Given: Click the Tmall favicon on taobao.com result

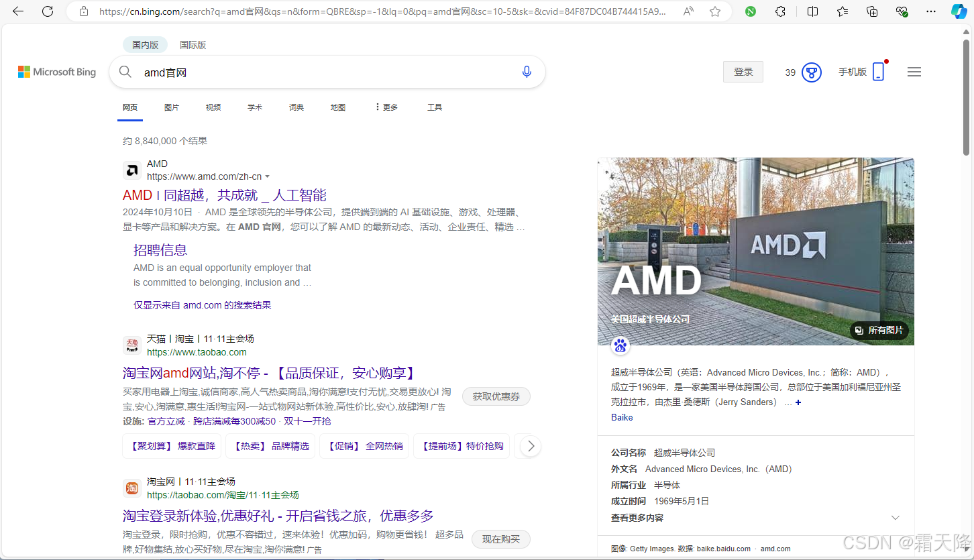Looking at the screenshot, I should tap(132, 345).
